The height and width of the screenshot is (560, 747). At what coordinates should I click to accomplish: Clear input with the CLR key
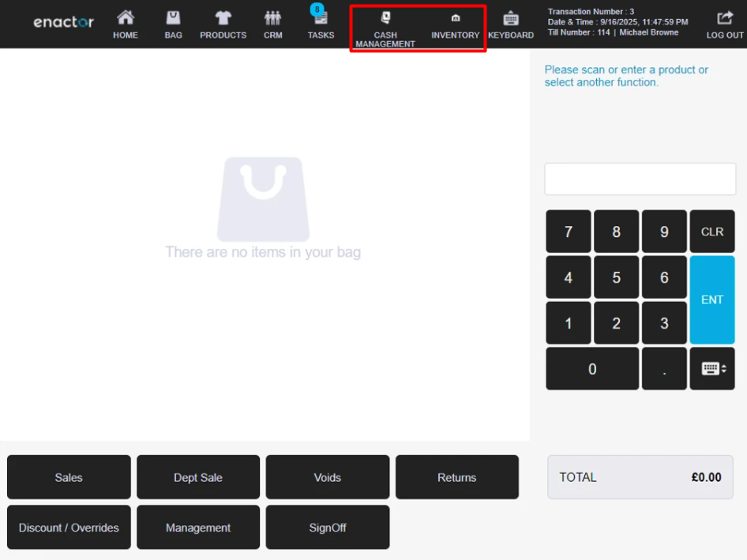(711, 231)
